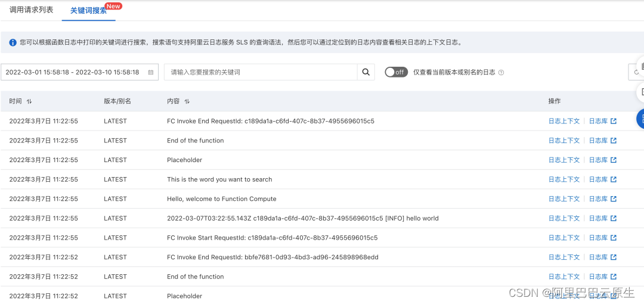Open 日志库 for first End of the function row
This screenshot has height=304, width=644.
click(x=599, y=141)
